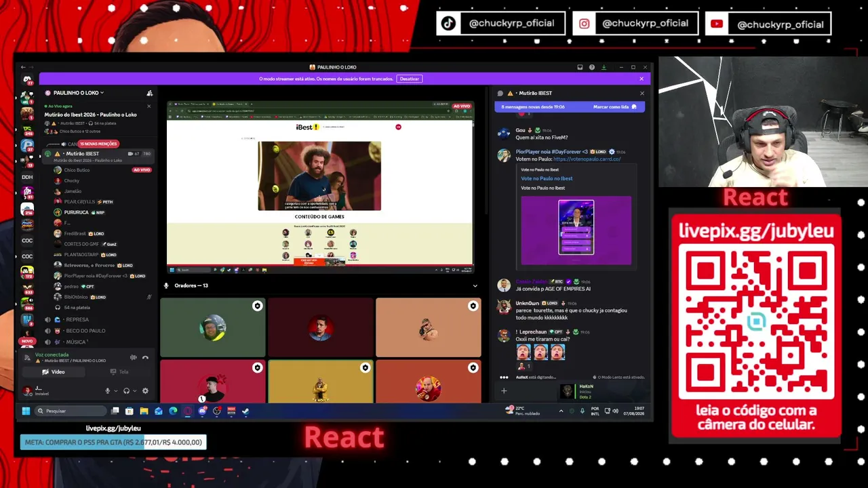Image resolution: width=868 pixels, height=488 pixels.
Task: Open options on tan speaker tile
Action: pyautogui.click(x=473, y=306)
